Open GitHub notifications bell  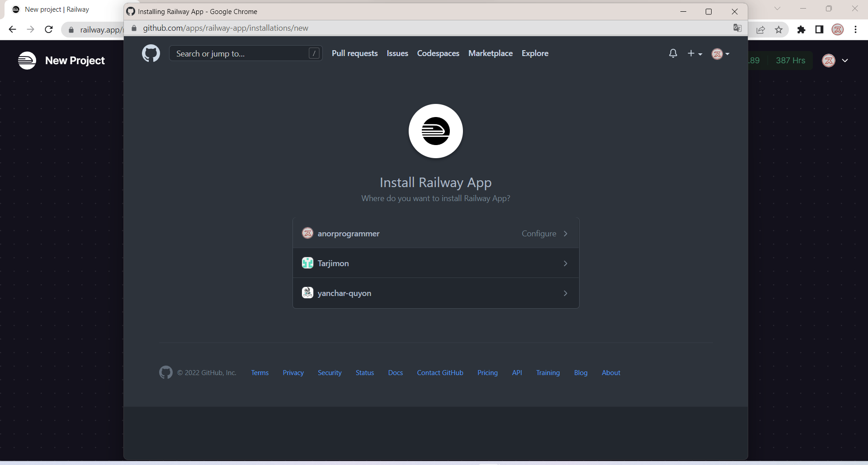[673, 53]
